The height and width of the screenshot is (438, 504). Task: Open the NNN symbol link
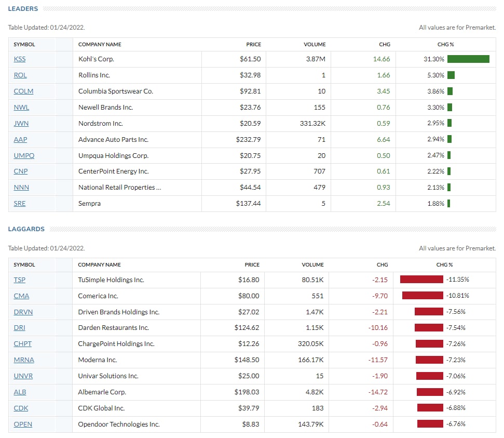coord(21,188)
